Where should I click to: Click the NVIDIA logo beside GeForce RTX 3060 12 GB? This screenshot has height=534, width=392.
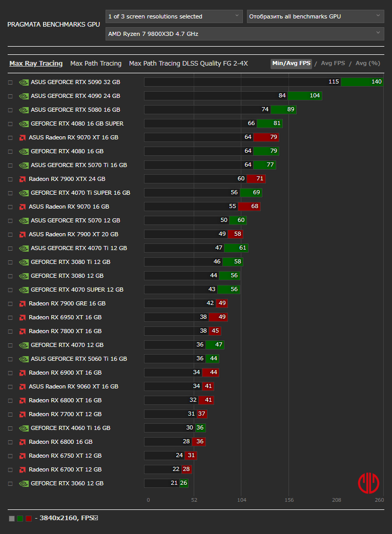click(24, 483)
